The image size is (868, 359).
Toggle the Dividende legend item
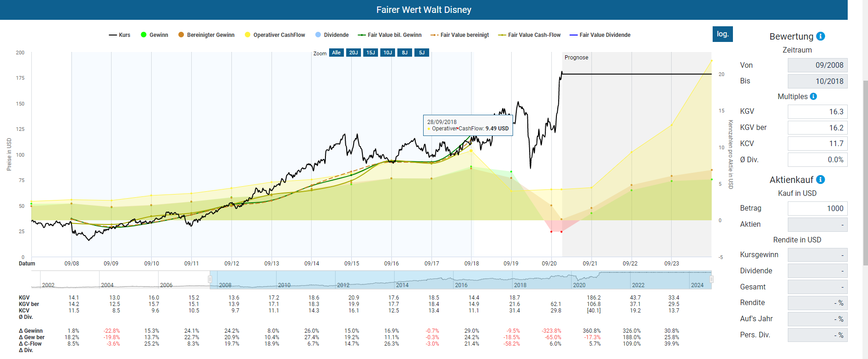(332, 35)
